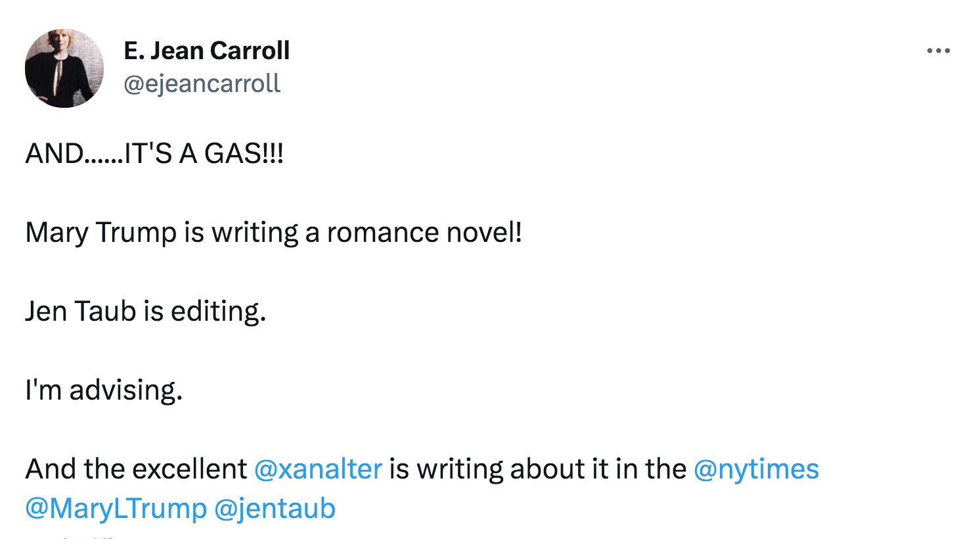980x539 pixels.
Task: Click the words "is writing a" in second line
Action: coord(252,233)
